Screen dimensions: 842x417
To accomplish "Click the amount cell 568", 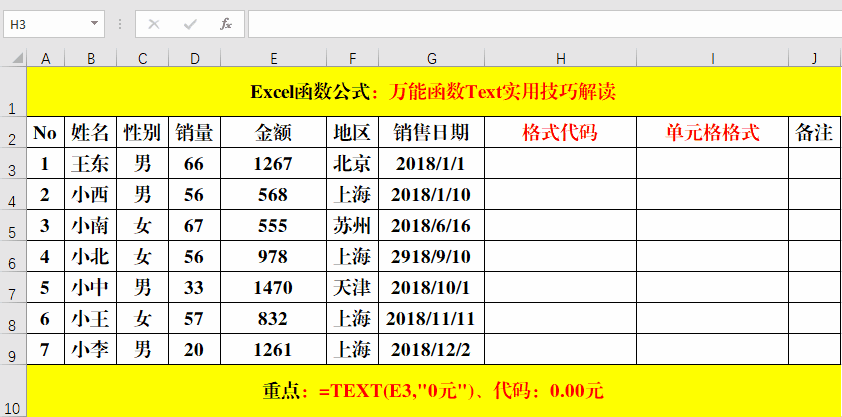I will point(273,194).
